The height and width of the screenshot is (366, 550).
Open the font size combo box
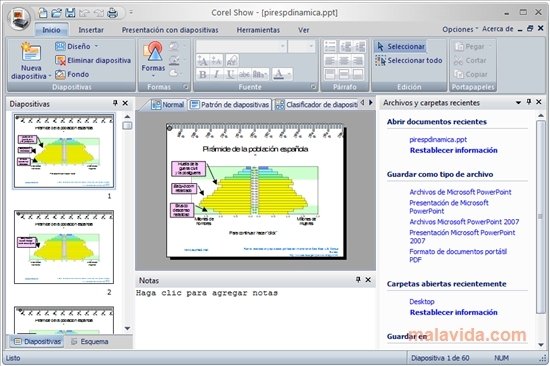(301, 46)
